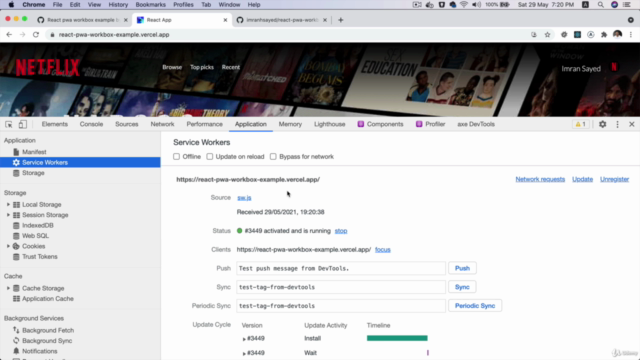This screenshot has width=640, height=360.
Task: Click the browser forward arrow
Action: point(22,35)
